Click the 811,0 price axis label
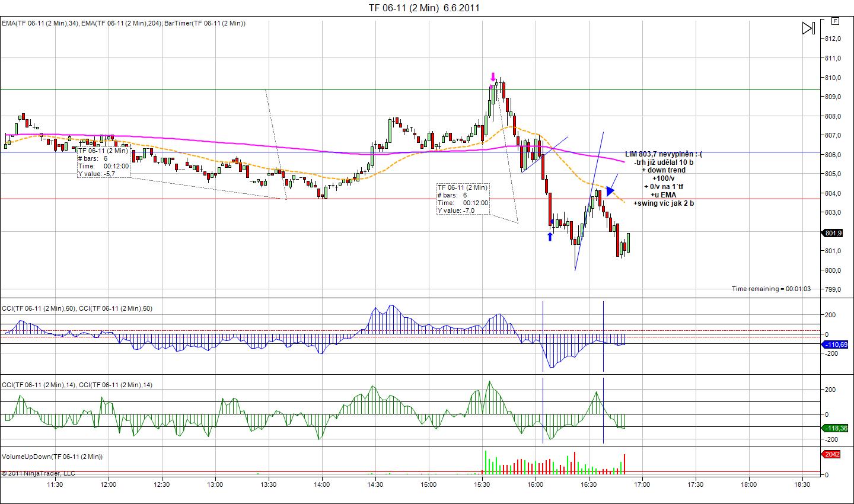 833,58
